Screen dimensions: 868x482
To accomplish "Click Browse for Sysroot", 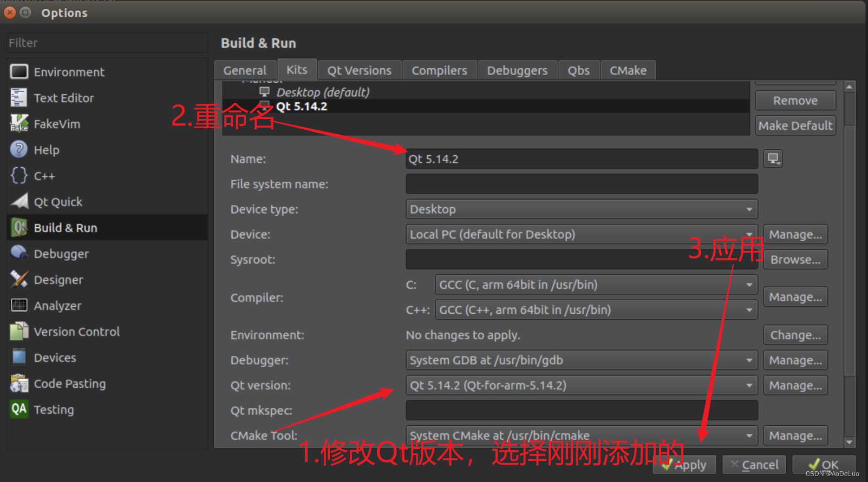I will (795, 259).
